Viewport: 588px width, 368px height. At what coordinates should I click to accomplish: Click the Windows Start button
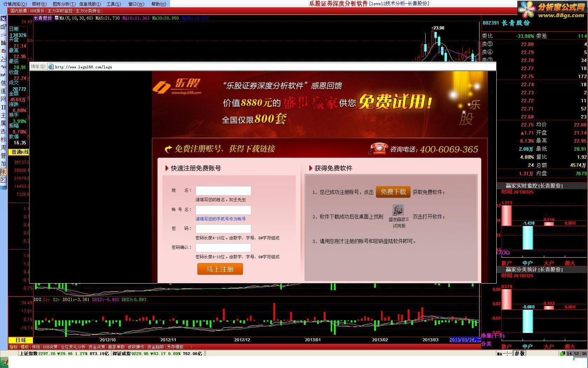[x=4, y=362]
